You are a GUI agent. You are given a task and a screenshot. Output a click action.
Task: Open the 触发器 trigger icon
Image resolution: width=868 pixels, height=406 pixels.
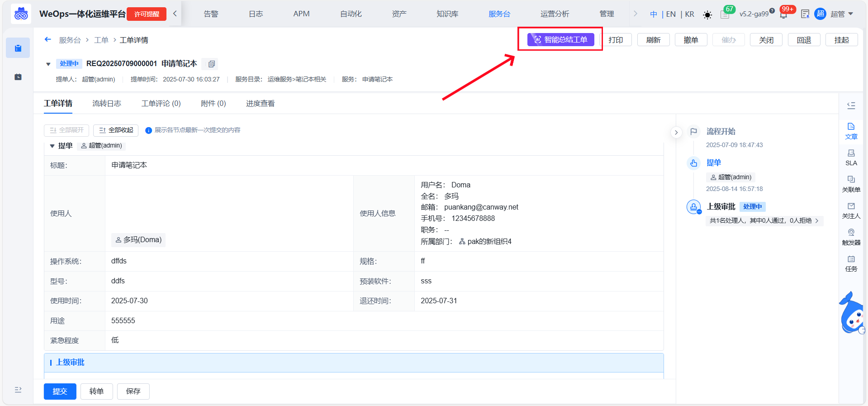coord(851,236)
